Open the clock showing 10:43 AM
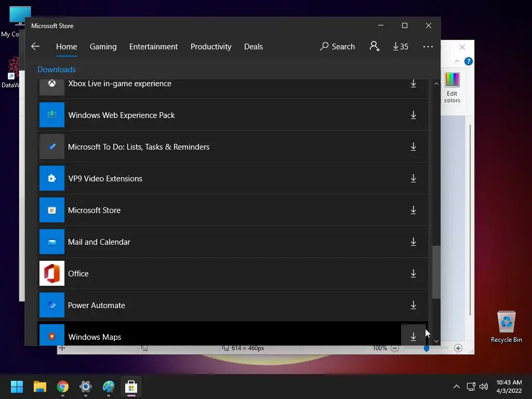The height and width of the screenshot is (399, 532). click(509, 387)
